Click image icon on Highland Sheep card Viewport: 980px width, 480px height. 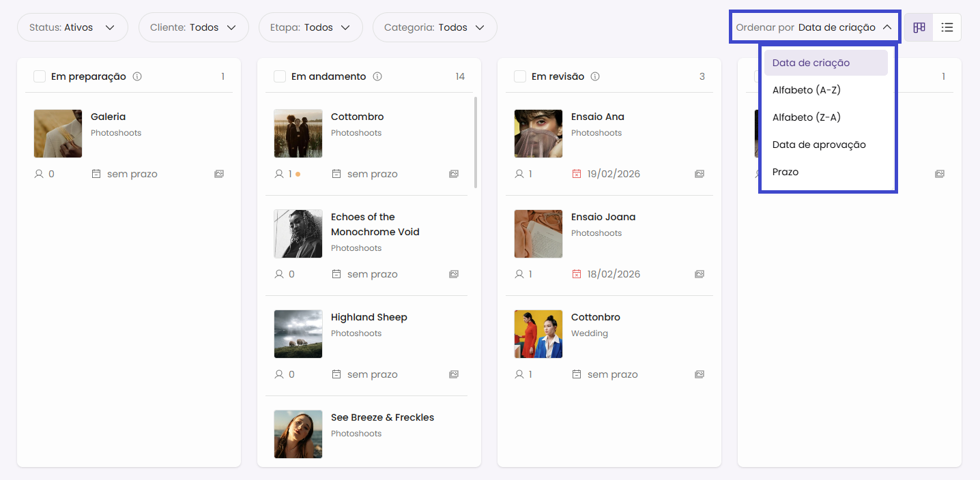tap(454, 374)
